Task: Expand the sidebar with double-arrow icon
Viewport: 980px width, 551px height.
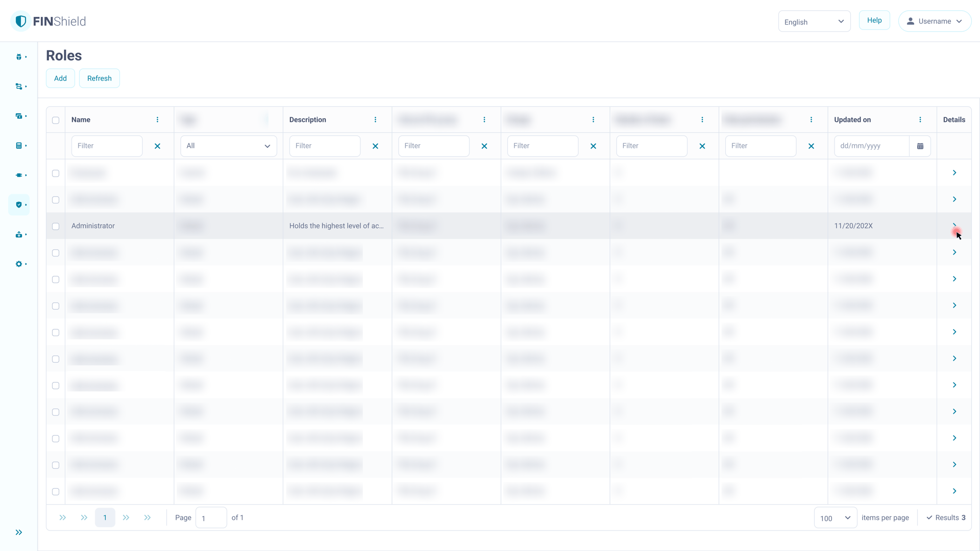Action: click(19, 533)
